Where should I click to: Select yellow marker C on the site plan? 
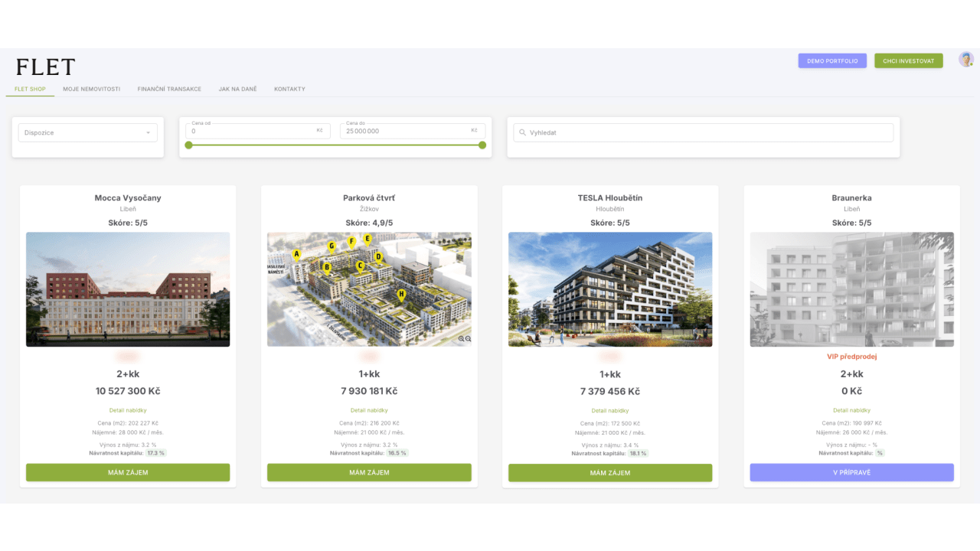[x=360, y=266]
